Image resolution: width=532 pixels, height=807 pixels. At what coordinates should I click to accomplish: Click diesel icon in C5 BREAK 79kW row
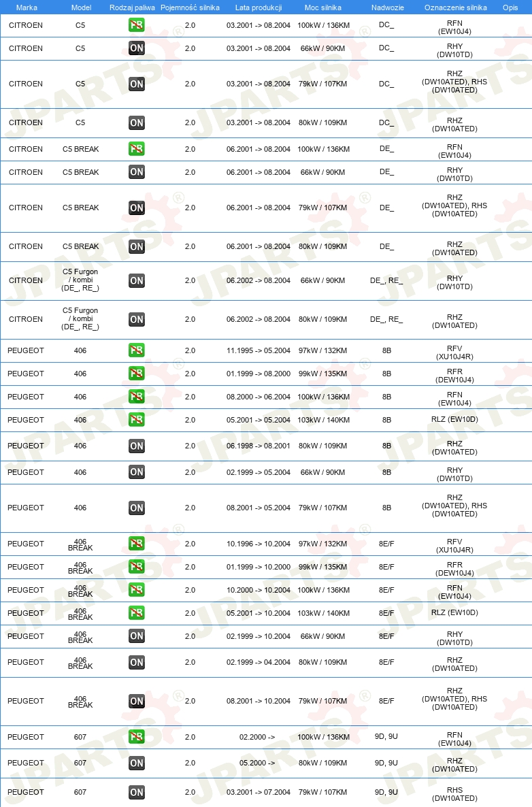pyautogui.click(x=136, y=208)
